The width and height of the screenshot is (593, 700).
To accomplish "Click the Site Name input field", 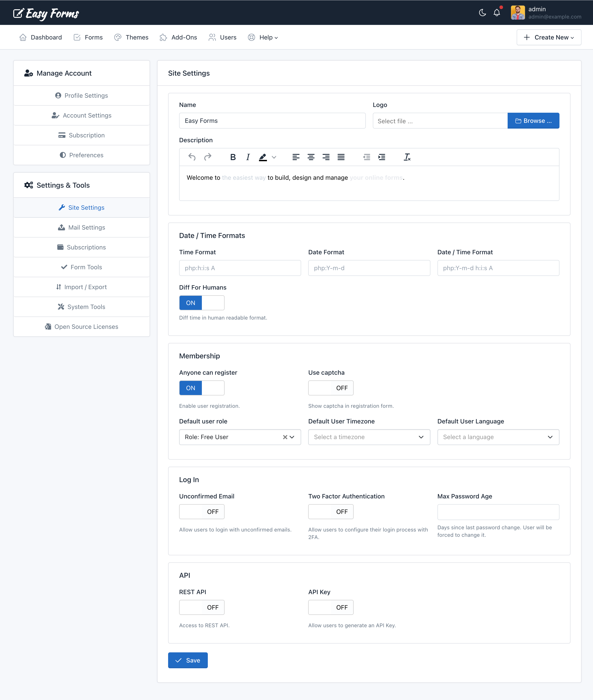I will pos(272,121).
